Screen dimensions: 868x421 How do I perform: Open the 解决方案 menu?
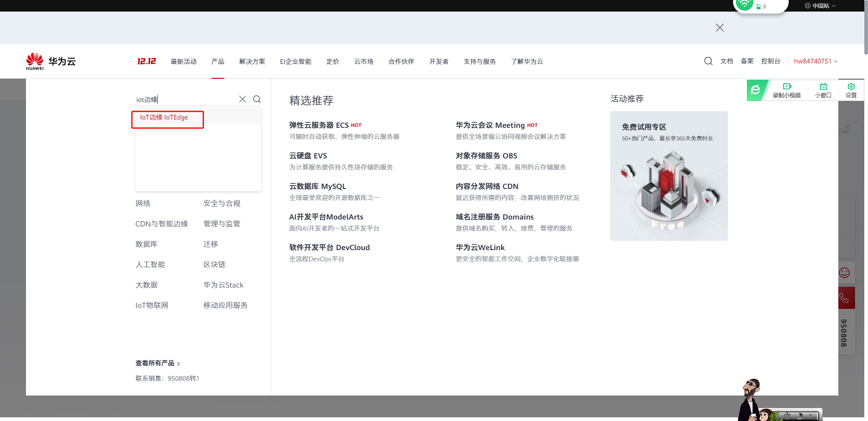coord(252,61)
